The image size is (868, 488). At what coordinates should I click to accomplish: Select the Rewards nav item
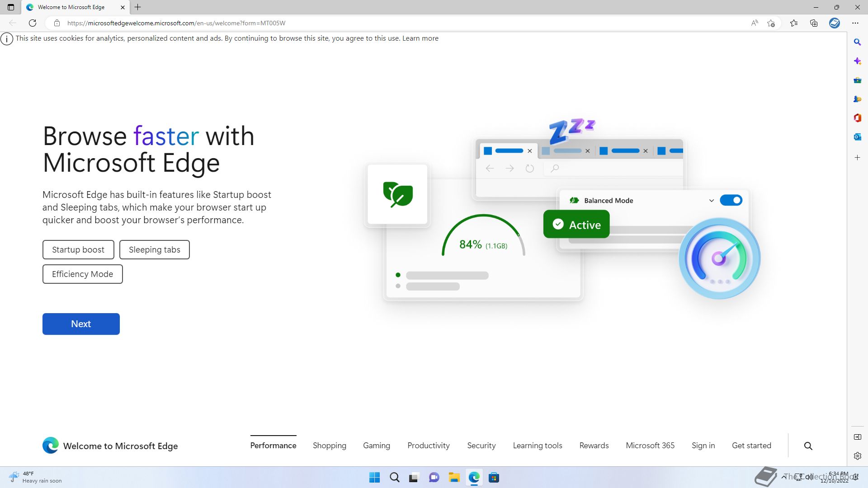(x=594, y=446)
